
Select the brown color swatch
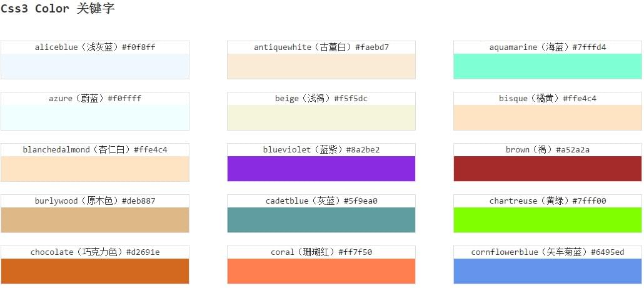point(548,169)
